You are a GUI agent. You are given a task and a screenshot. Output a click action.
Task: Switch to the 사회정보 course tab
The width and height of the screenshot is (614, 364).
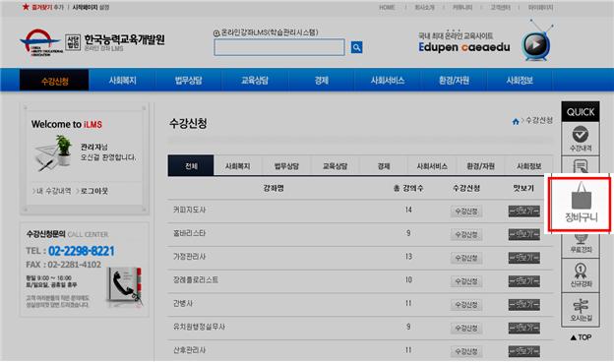point(529,166)
